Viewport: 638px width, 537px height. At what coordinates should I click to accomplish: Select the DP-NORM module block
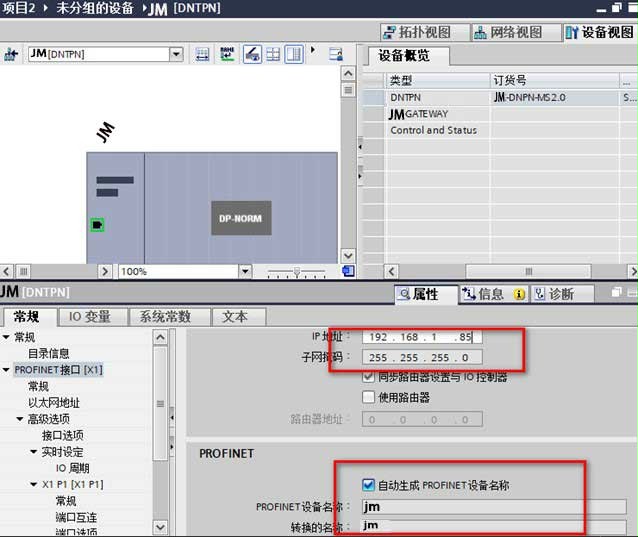coord(241,217)
